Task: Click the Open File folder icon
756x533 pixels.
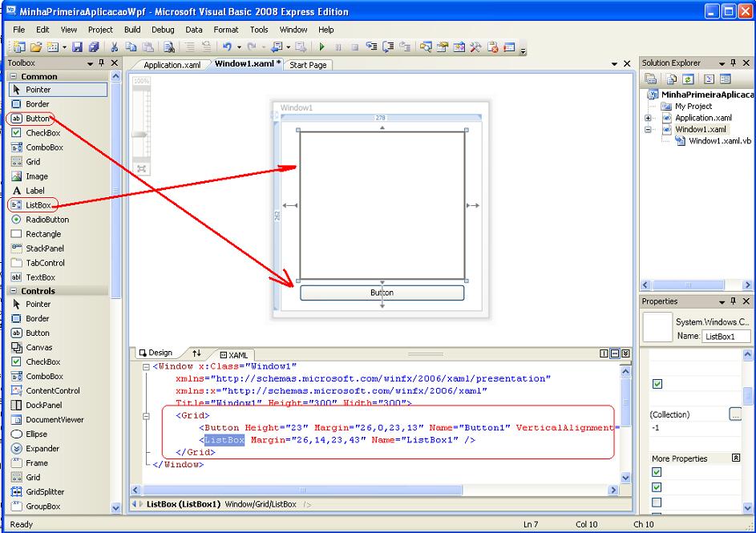Action: coord(36,46)
